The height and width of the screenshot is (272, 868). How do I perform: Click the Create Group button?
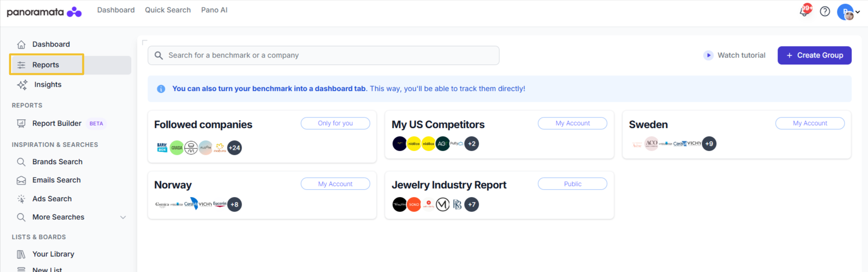(815, 55)
